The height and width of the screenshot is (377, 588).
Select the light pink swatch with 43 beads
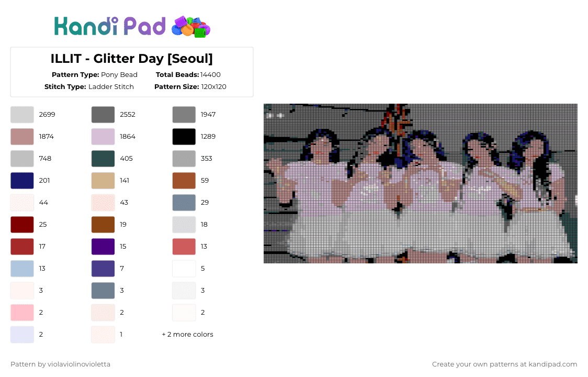(103, 203)
